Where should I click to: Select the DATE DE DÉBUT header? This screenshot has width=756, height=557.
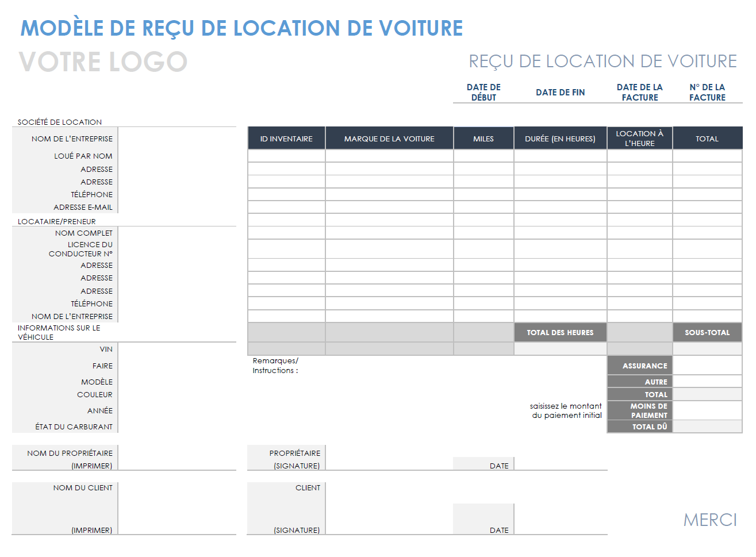click(483, 92)
